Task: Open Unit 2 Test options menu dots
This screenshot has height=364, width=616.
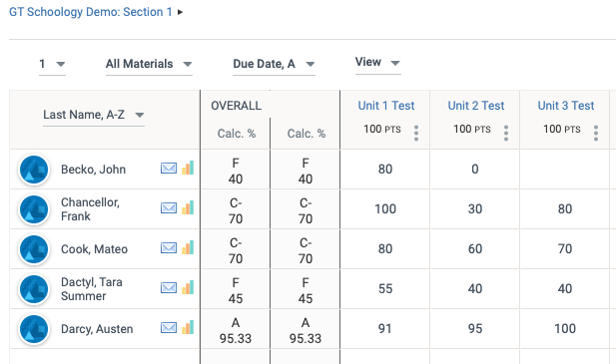Action: [506, 133]
